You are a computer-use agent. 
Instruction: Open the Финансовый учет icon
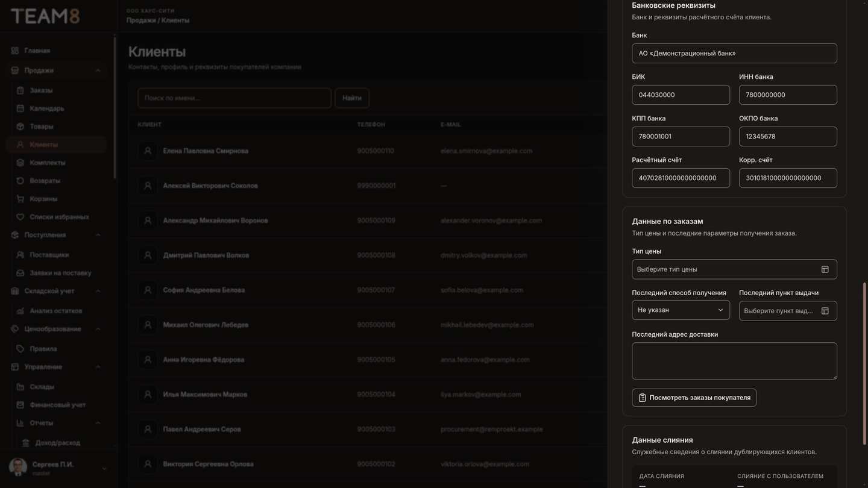point(20,405)
